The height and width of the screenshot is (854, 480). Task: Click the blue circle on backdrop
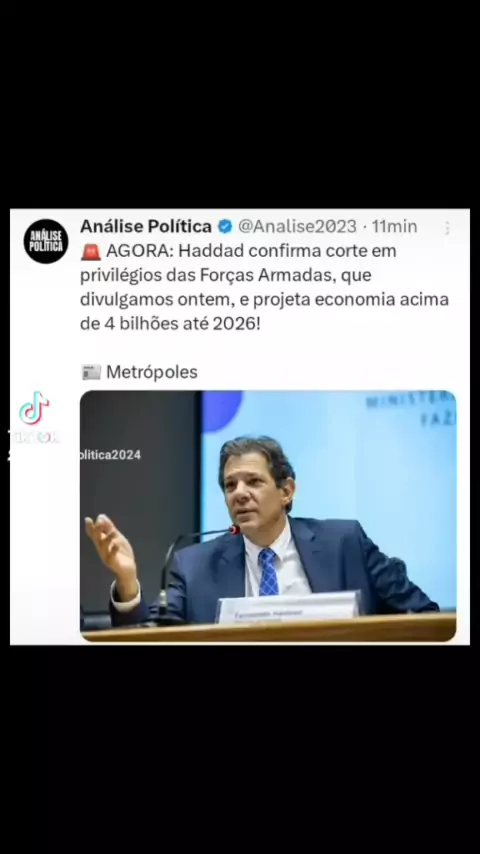222,410
